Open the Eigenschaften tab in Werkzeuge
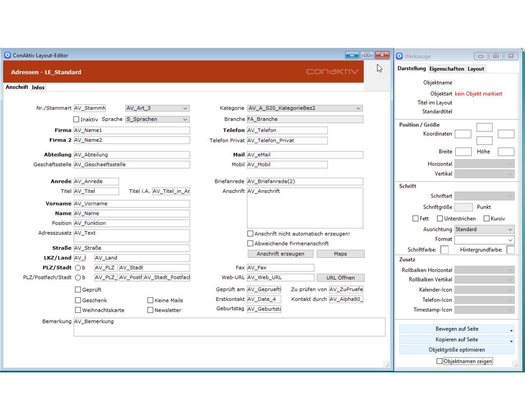The height and width of the screenshot is (420, 525). (x=447, y=68)
